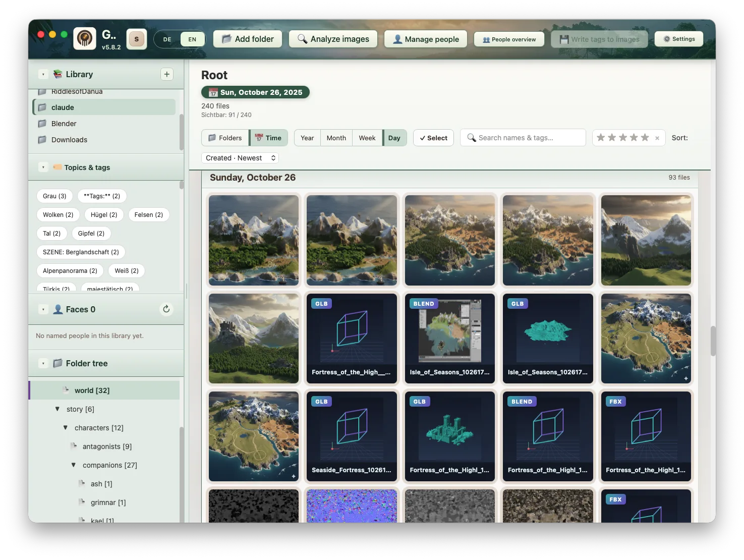
Task: Collapse the story [6] tree node
Action: 58,409
